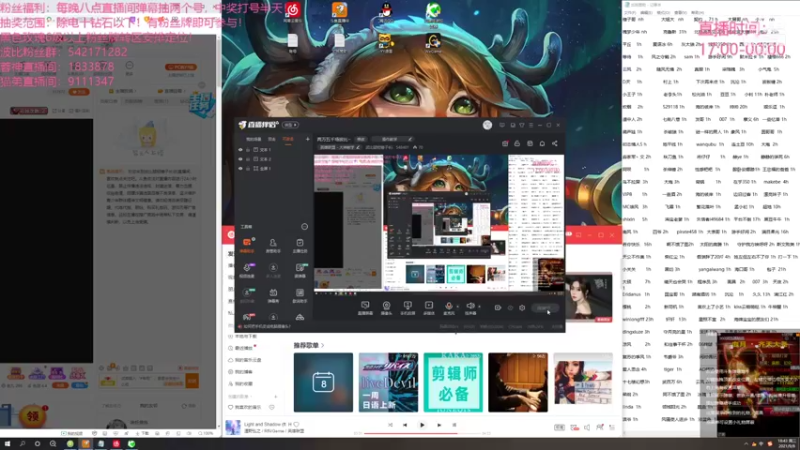Add video playback source in streaming tool

point(429,308)
